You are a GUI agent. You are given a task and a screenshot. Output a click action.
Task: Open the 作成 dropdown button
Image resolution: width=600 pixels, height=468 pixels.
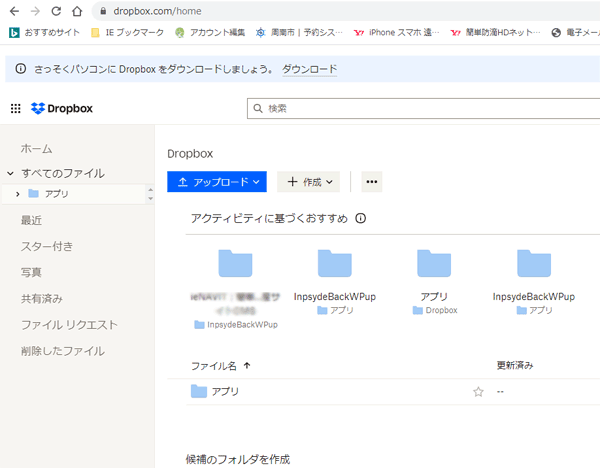308,182
